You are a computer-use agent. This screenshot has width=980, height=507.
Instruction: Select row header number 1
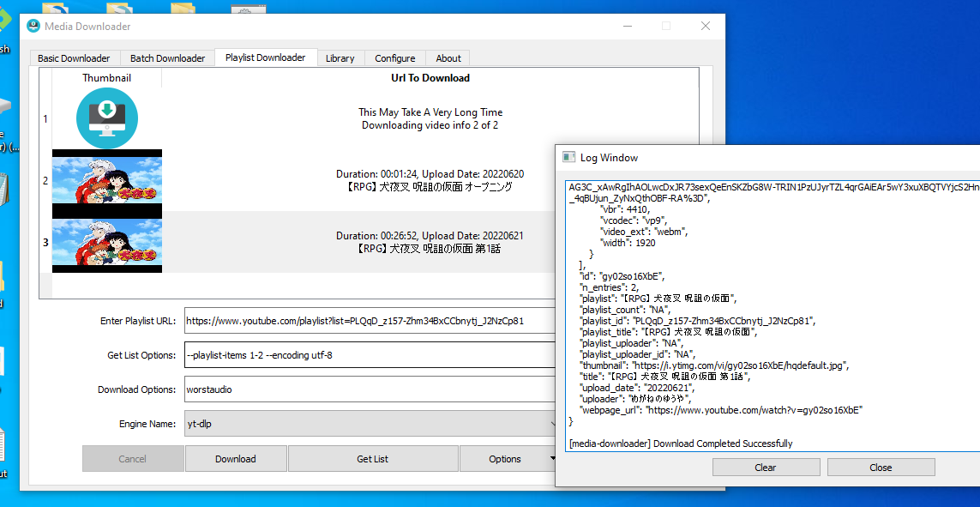[45, 118]
